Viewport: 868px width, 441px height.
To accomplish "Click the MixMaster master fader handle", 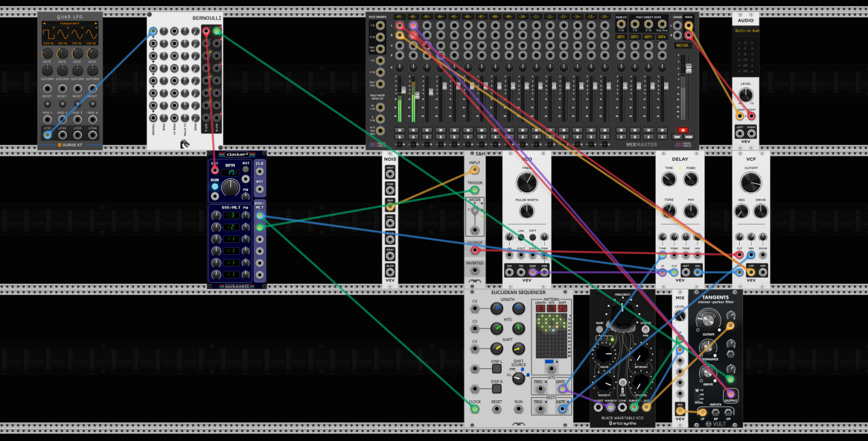I will [688, 68].
